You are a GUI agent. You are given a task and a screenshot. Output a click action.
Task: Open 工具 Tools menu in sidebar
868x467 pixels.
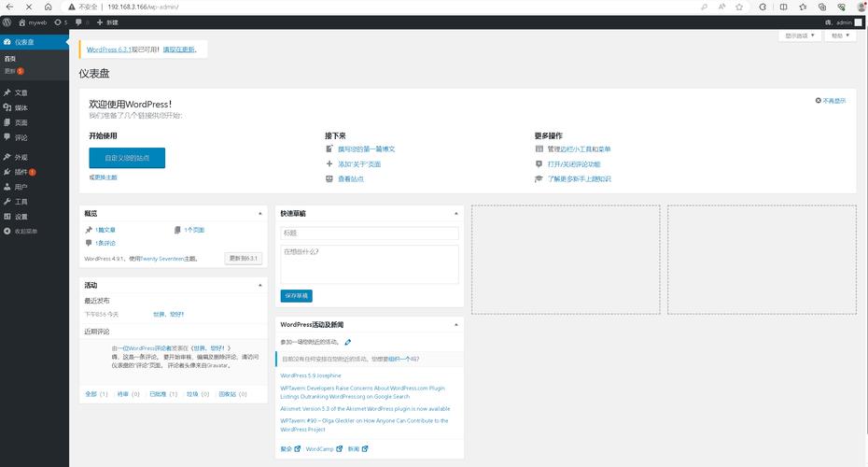(35, 202)
